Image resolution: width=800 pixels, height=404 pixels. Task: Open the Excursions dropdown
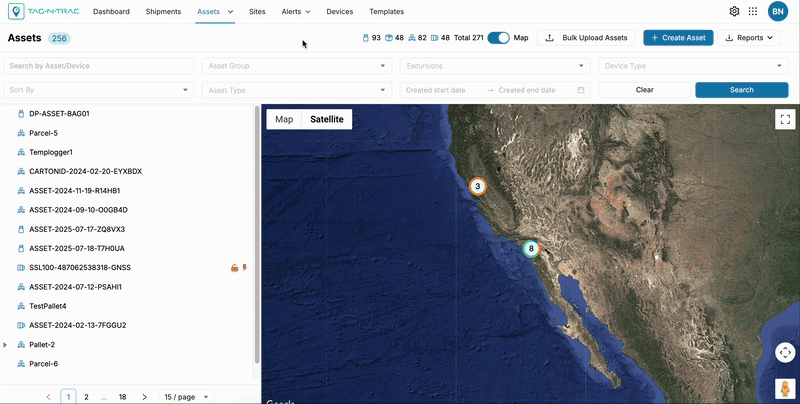point(495,66)
